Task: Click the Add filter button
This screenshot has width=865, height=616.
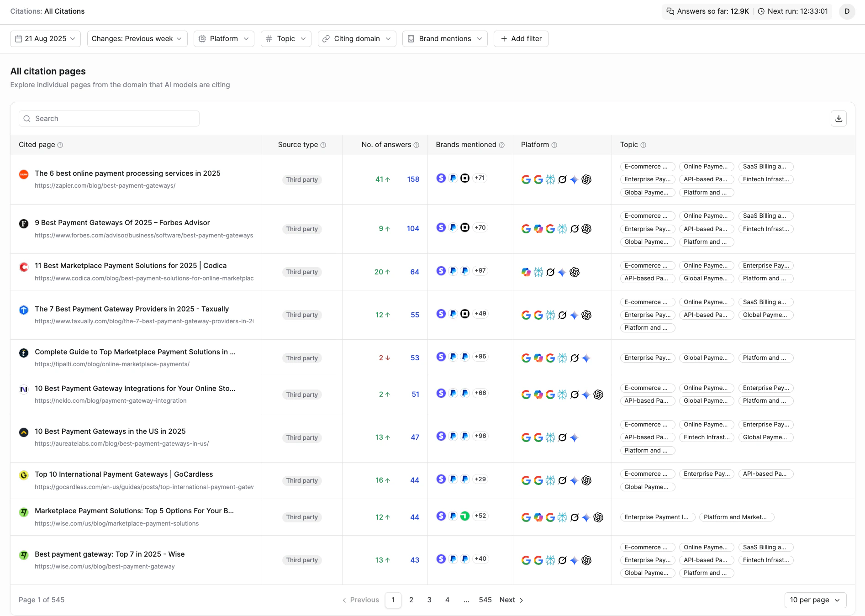Action: [521, 39]
